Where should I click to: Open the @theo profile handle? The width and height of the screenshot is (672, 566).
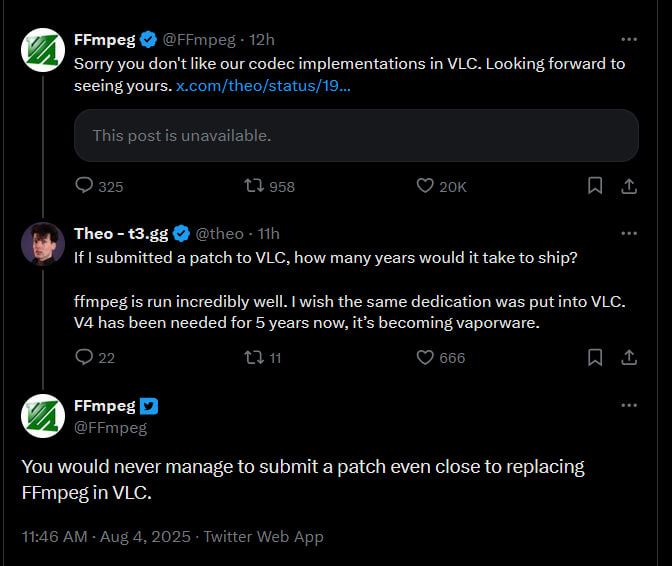pos(219,233)
